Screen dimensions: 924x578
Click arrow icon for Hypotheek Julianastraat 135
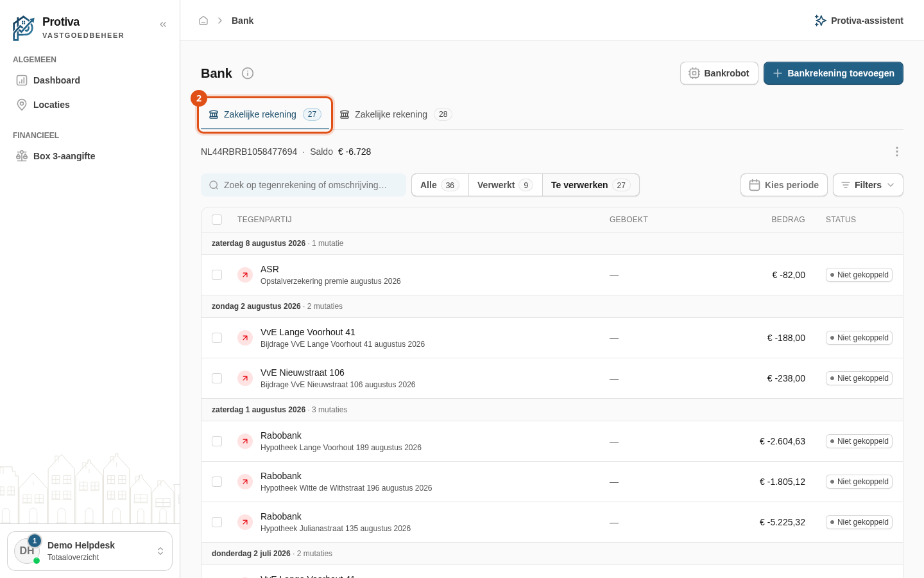click(x=245, y=522)
